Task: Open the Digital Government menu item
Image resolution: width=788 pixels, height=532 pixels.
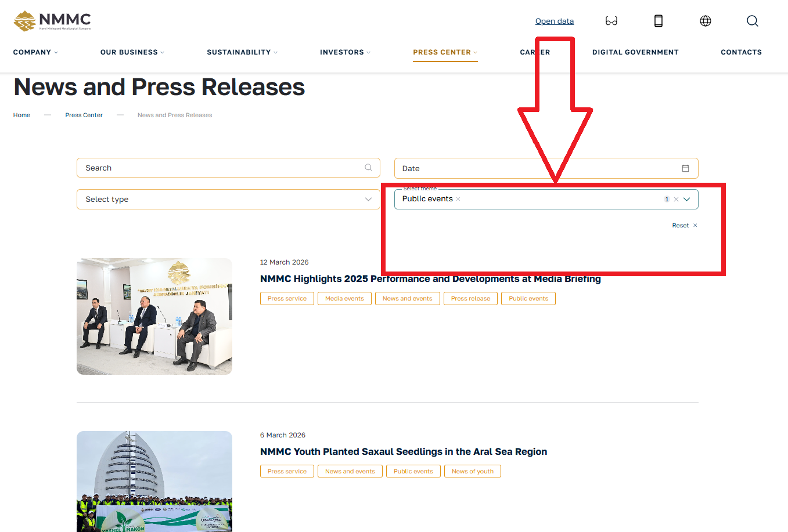Action: (635, 52)
